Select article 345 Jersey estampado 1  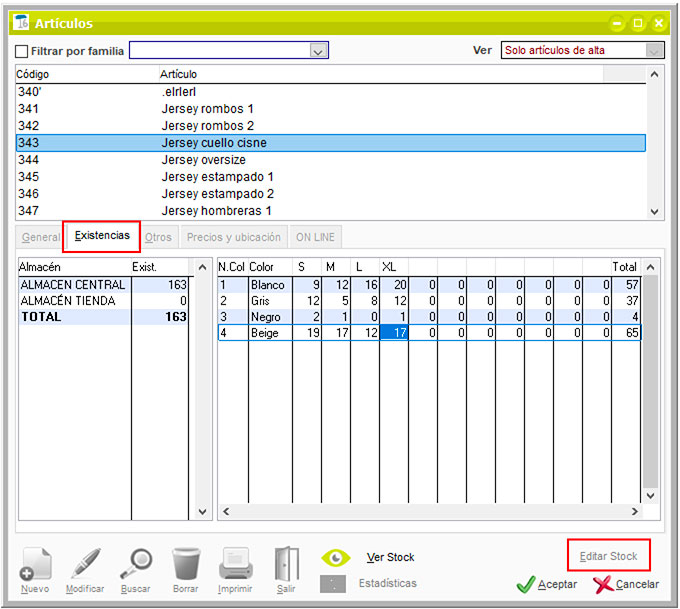pyautogui.click(x=331, y=177)
